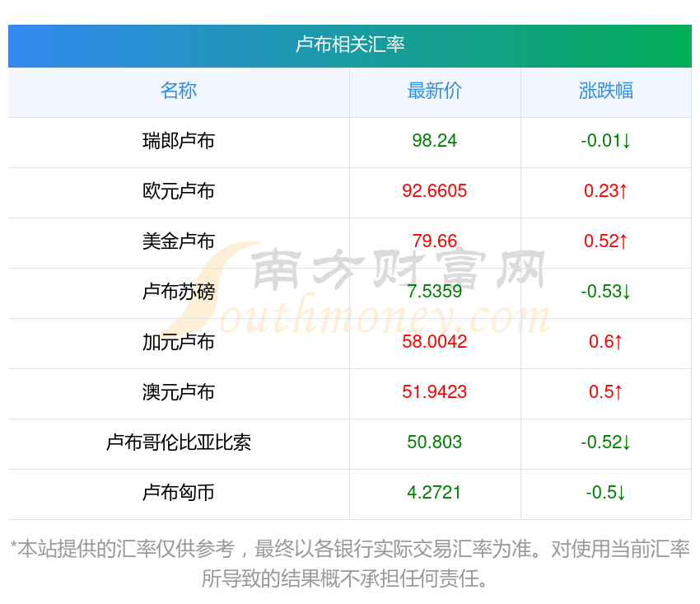Click the change value 0.5↑
This screenshot has width=700, height=604.
click(606, 392)
